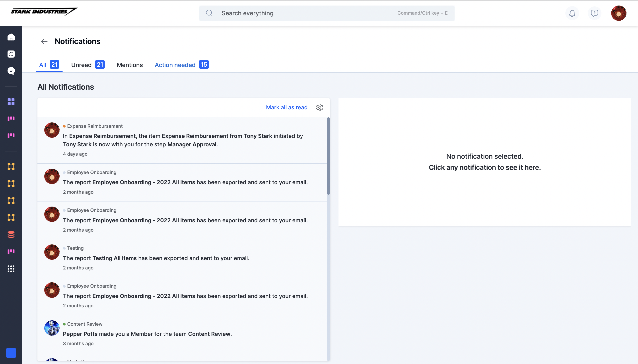638x364 pixels.
Task: Open the red database stack icon
Action: 11,234
